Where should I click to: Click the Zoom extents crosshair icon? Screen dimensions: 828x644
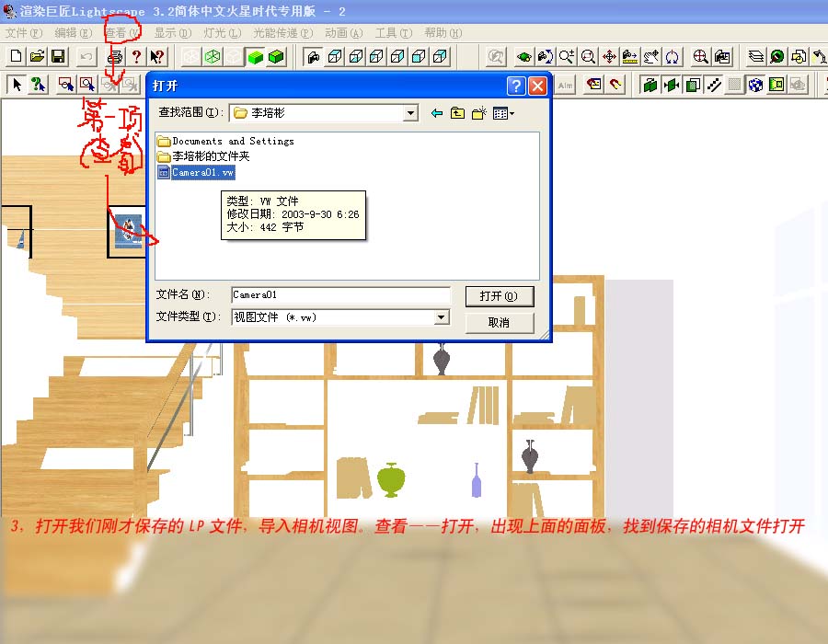pos(701,56)
